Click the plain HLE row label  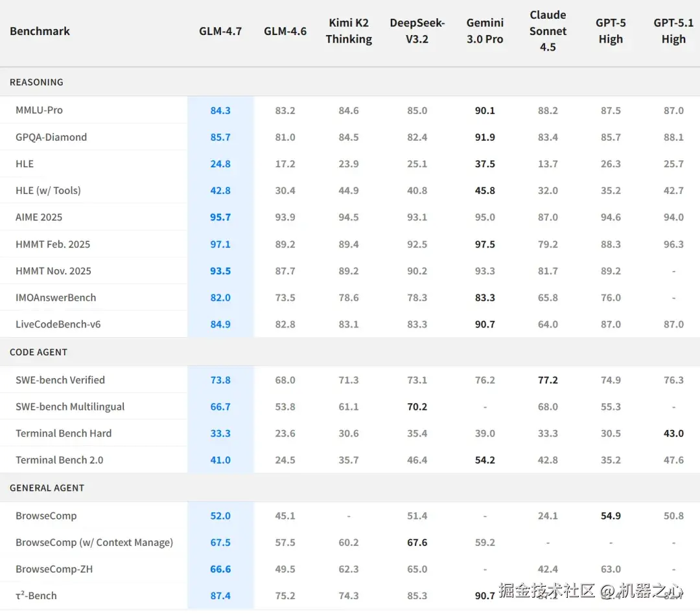25,164
